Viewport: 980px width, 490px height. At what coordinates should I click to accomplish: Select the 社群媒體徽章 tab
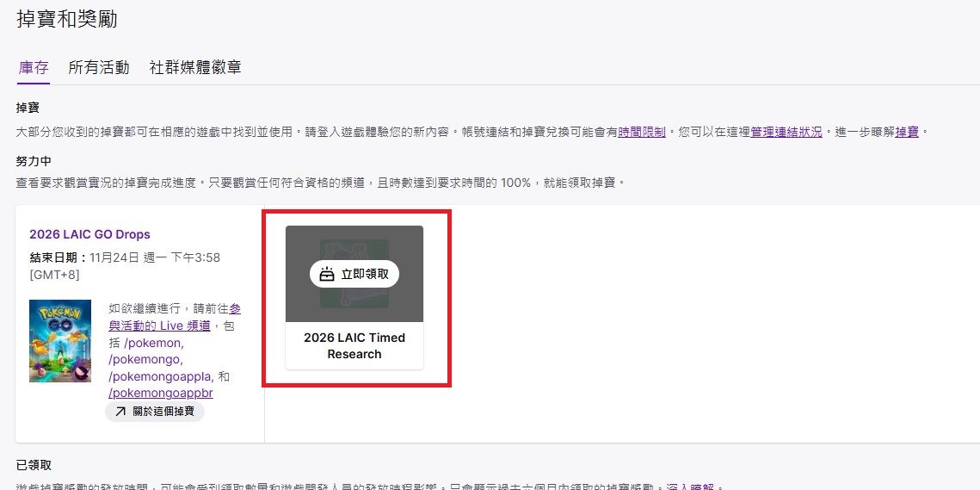(x=195, y=67)
